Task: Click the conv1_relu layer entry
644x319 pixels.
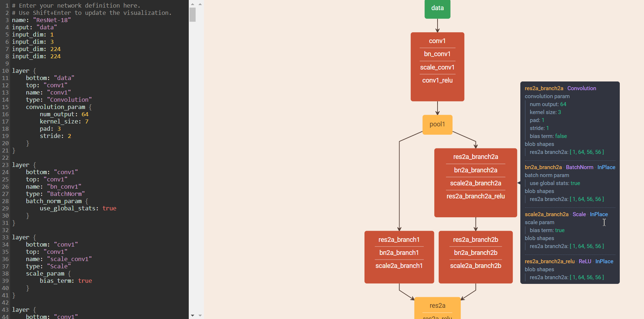Action: (x=437, y=80)
